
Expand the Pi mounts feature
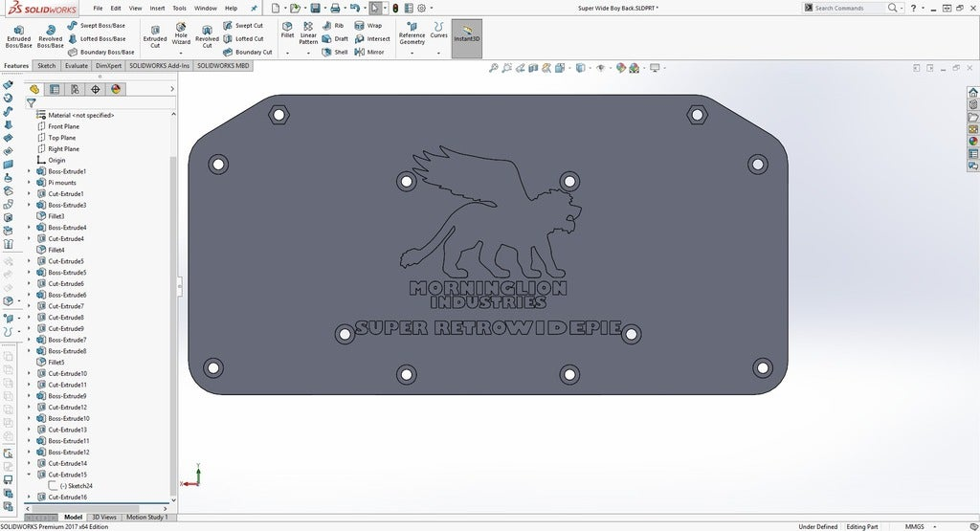29,183
